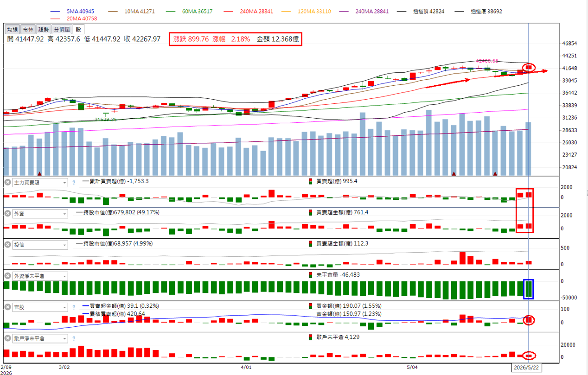Image resolution: width=588 pixels, height=375 pixels.
Task: Open help for 散戶淨未平倉 indicator
Action: click(74, 339)
